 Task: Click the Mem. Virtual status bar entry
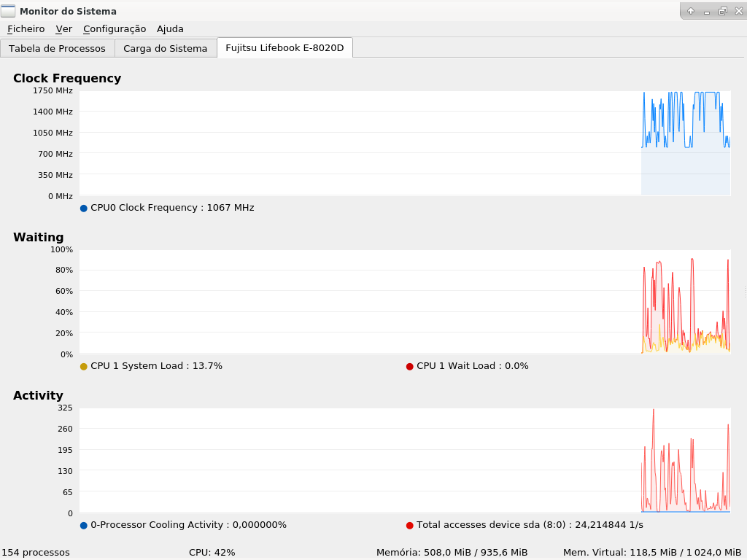pyautogui.click(x=652, y=553)
